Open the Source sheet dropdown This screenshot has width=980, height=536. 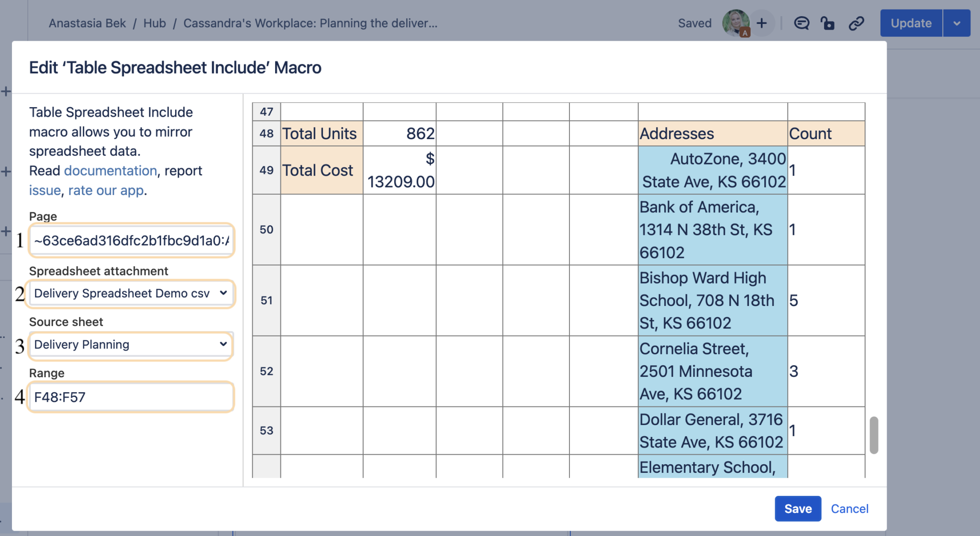point(131,344)
